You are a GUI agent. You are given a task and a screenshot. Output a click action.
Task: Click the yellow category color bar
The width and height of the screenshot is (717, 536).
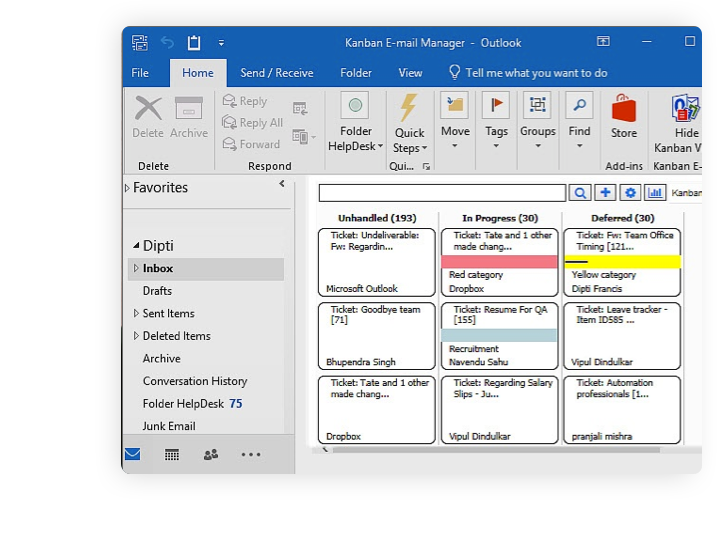(622, 262)
